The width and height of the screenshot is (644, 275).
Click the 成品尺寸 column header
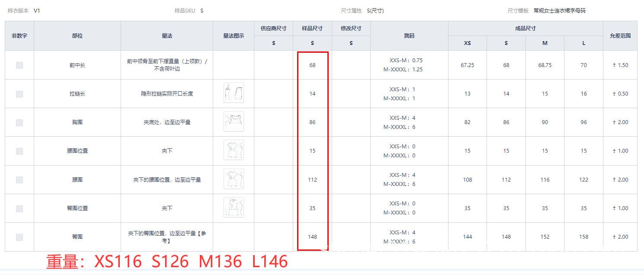click(525, 29)
